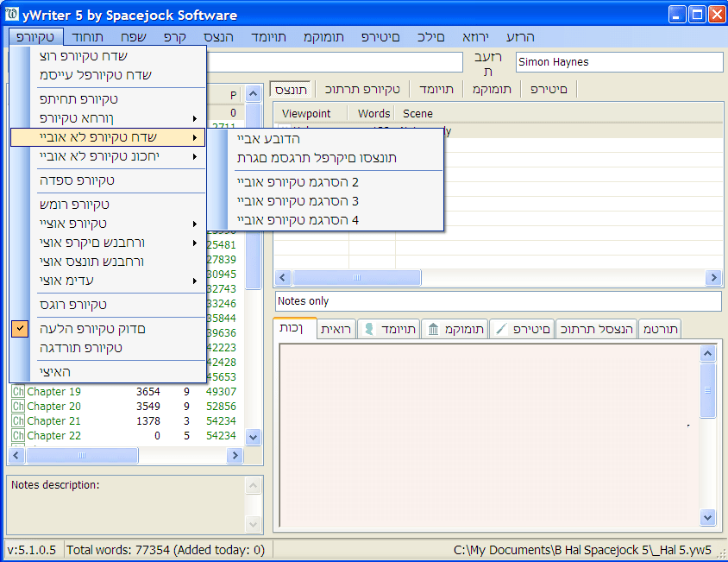This screenshot has height=562, width=728.
Task: Choose 'שדח טקיורפ רוצ' from the project menu
Action: click(108, 56)
